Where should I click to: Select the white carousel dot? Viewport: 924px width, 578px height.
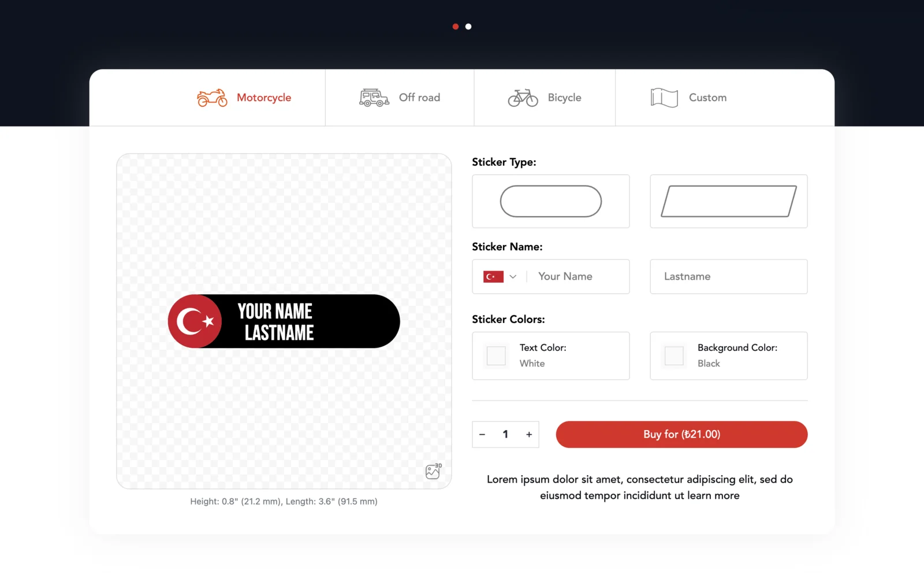[x=468, y=27]
